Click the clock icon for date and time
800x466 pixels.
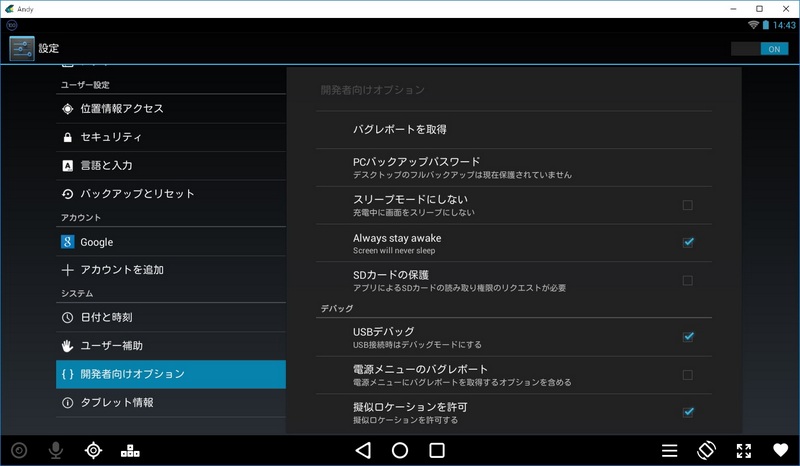pyautogui.click(x=67, y=317)
